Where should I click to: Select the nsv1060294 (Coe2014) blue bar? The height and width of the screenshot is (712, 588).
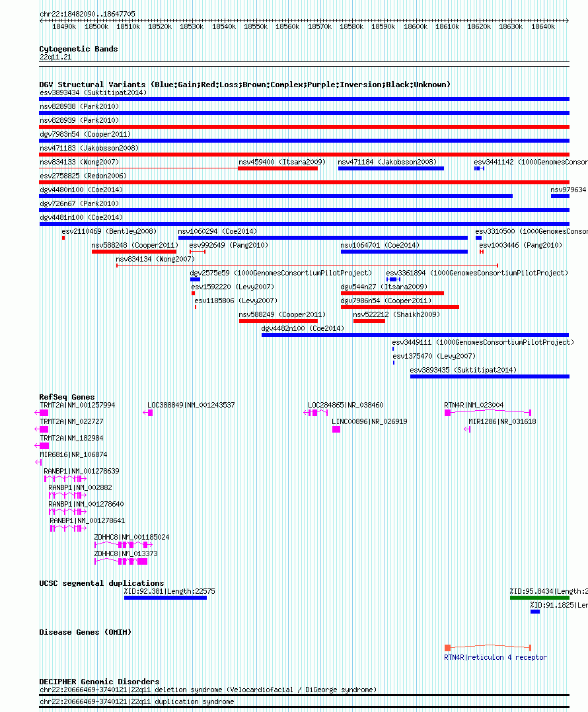(323, 238)
